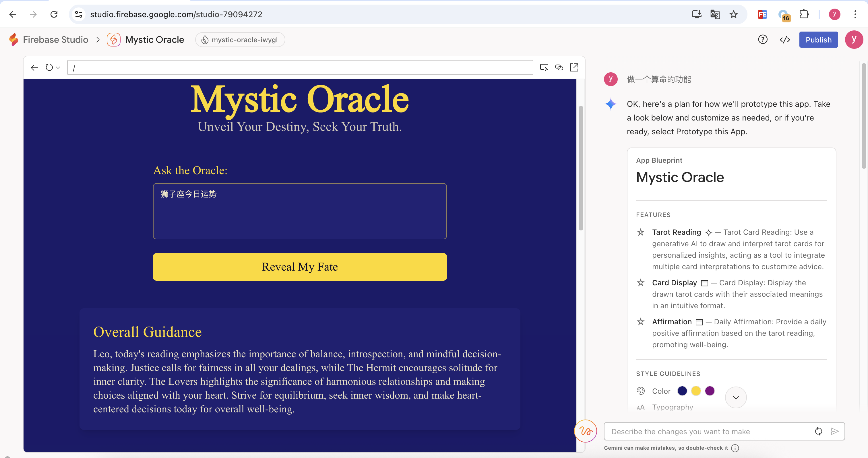Open the mystic-oracle-iwygl project chip
This screenshot has width=868, height=458.
240,40
